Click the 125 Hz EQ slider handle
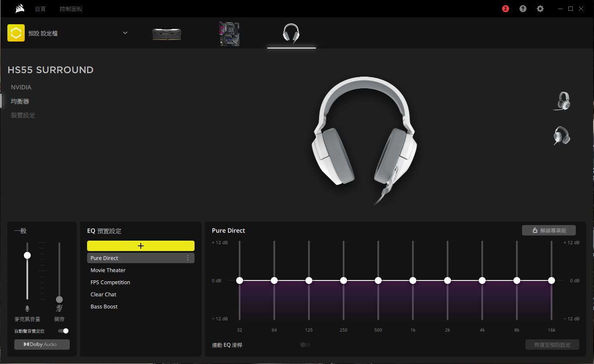 click(x=309, y=280)
